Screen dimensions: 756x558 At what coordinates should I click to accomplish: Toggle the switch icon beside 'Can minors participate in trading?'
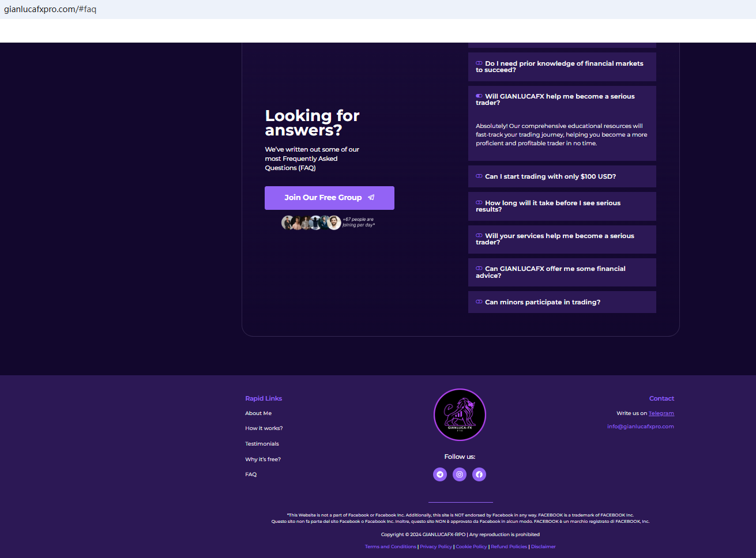[x=479, y=302]
